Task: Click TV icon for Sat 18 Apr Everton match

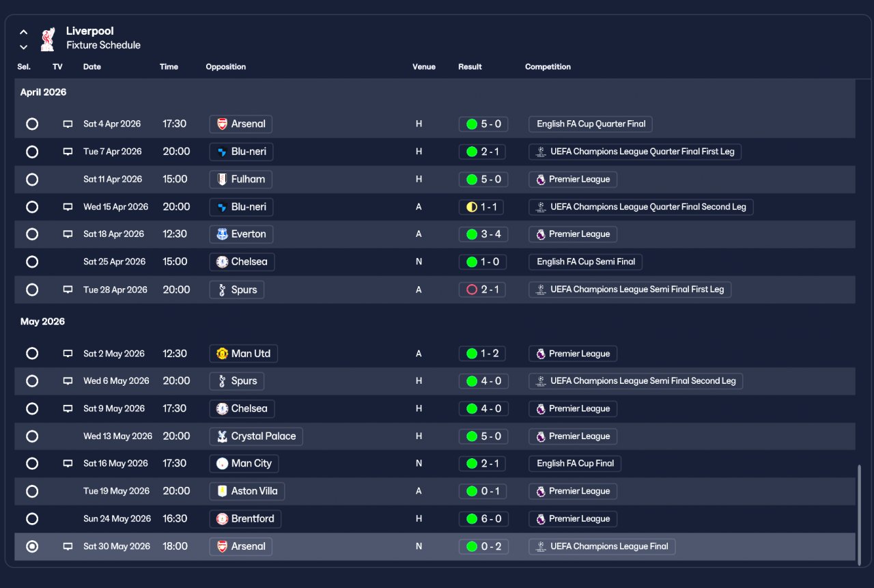Action: [x=68, y=234]
